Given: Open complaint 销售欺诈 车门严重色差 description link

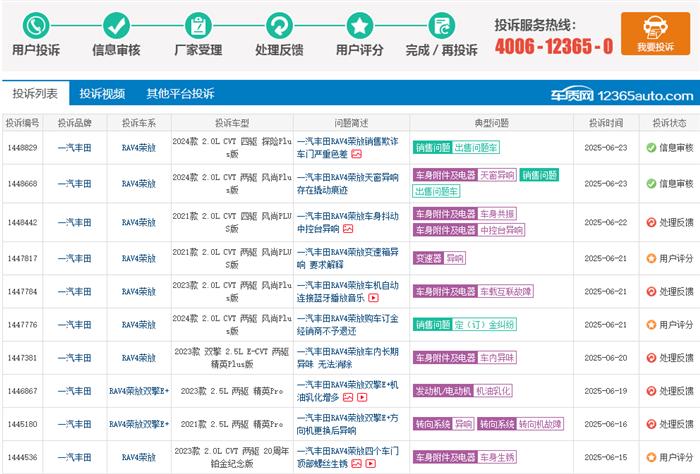Looking at the screenshot, I should point(347,148).
